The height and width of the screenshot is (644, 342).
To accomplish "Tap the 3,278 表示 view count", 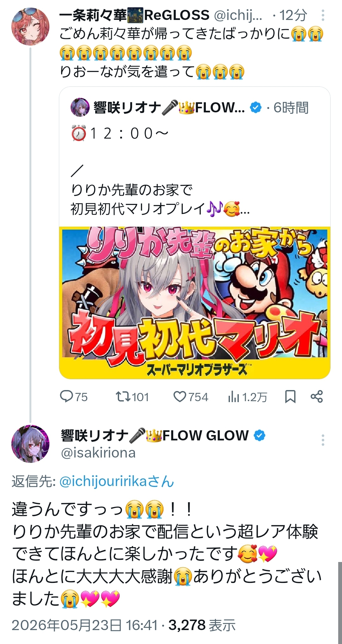I will click(202, 625).
